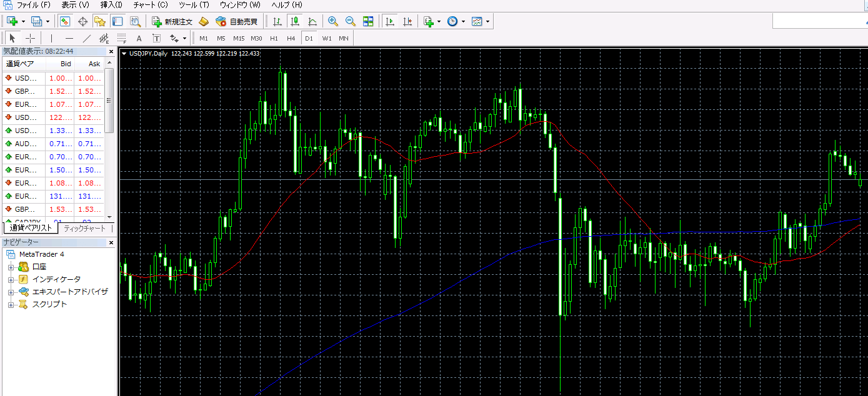Switch timeframe to MN
Image resolution: width=868 pixels, height=396 pixels.
(344, 38)
